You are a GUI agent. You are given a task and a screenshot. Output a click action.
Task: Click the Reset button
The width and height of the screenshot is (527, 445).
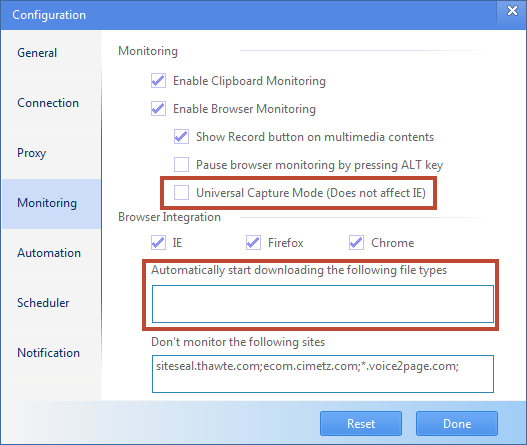361,423
